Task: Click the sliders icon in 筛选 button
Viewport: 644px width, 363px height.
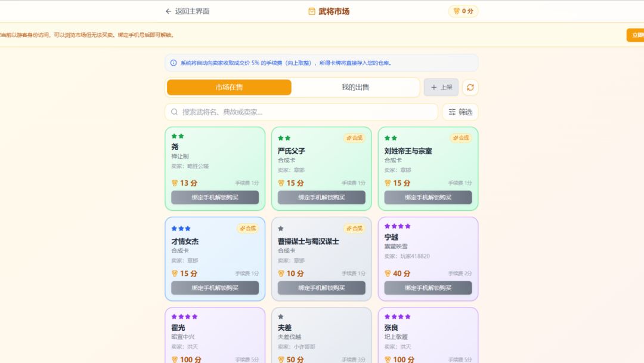Action: (x=452, y=112)
